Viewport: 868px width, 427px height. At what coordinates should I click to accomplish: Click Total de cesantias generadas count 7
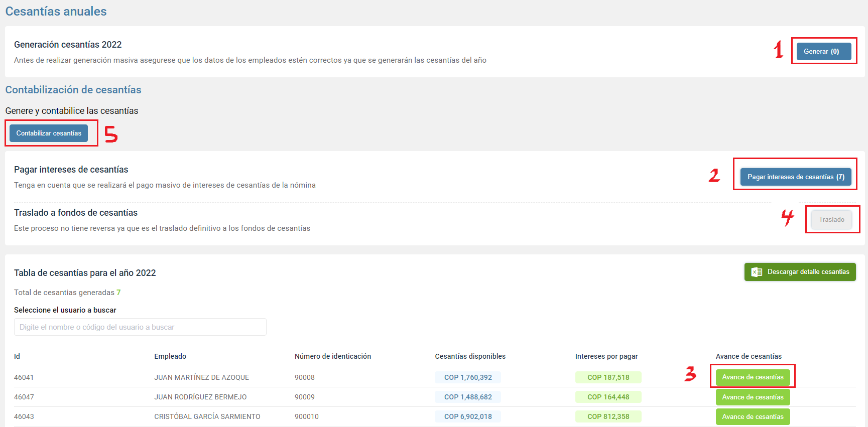pos(118,293)
